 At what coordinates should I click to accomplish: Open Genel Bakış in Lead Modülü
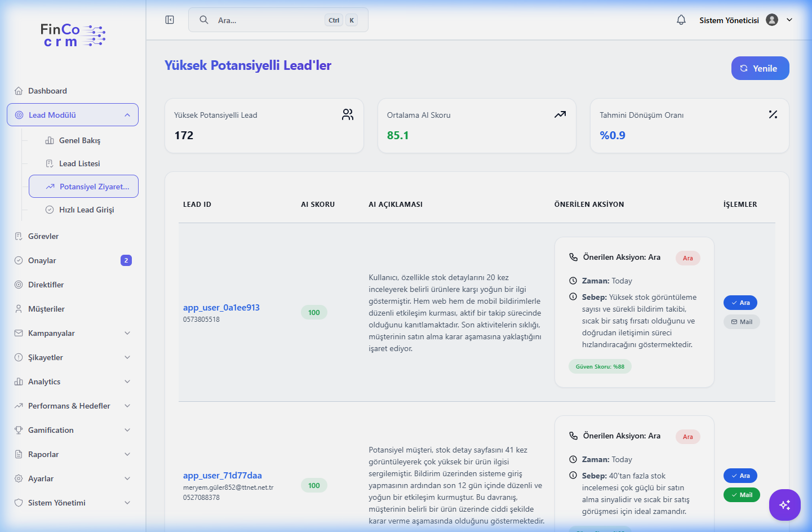(x=83, y=140)
